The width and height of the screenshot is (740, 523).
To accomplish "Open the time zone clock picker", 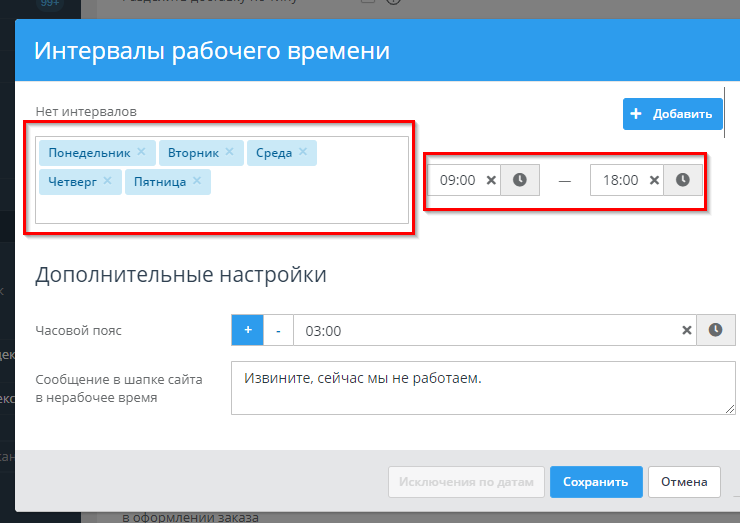I will pyautogui.click(x=716, y=330).
